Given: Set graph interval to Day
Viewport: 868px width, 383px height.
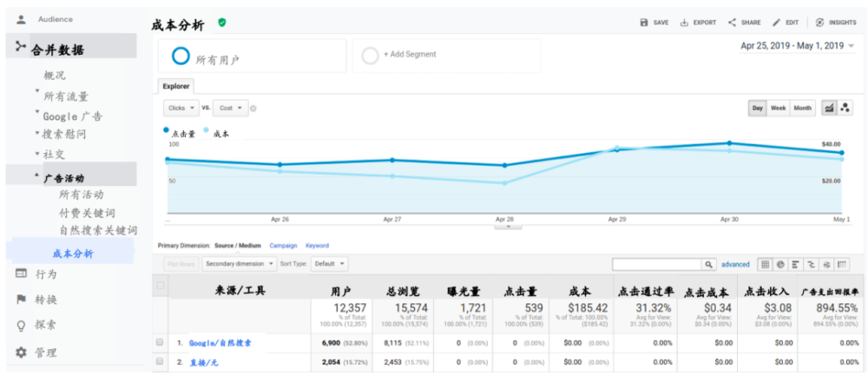Looking at the screenshot, I should 758,108.
